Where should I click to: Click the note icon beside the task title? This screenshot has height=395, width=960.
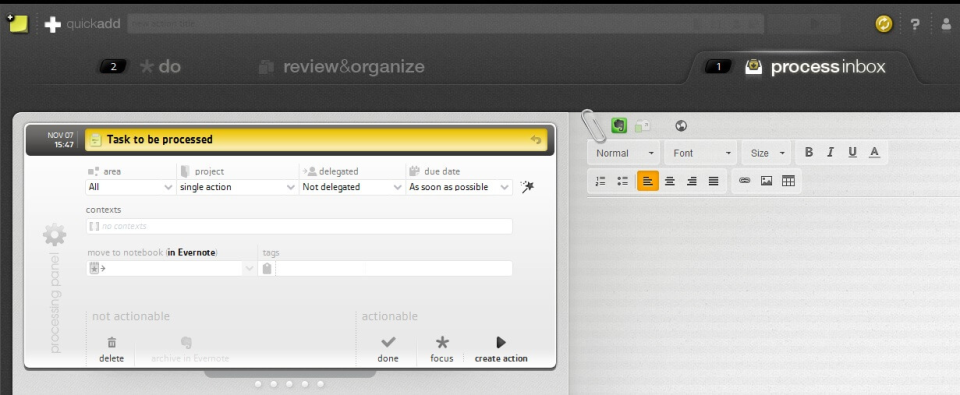(96, 140)
